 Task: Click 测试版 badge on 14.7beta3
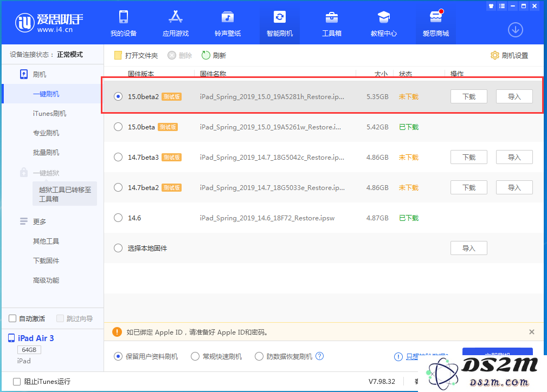coord(171,157)
